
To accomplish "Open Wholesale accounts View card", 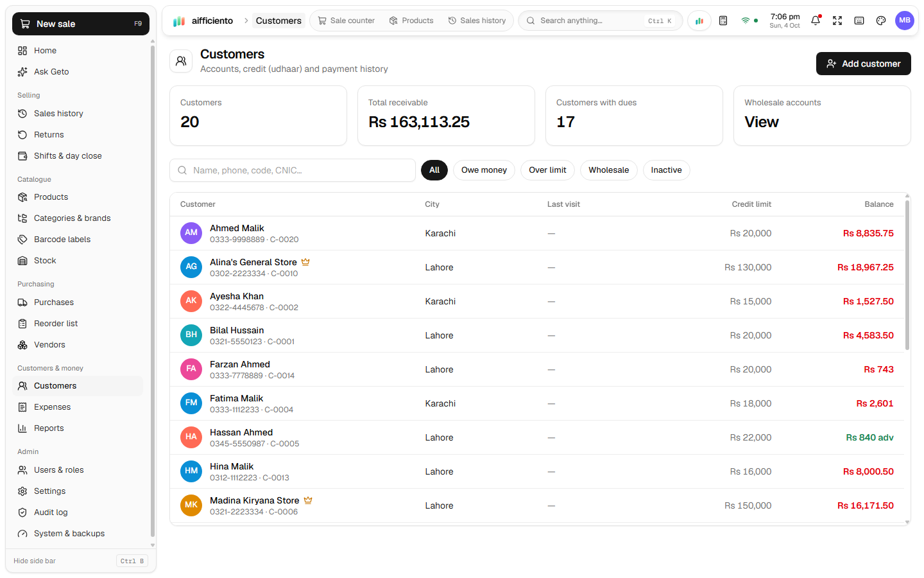I will [x=822, y=116].
